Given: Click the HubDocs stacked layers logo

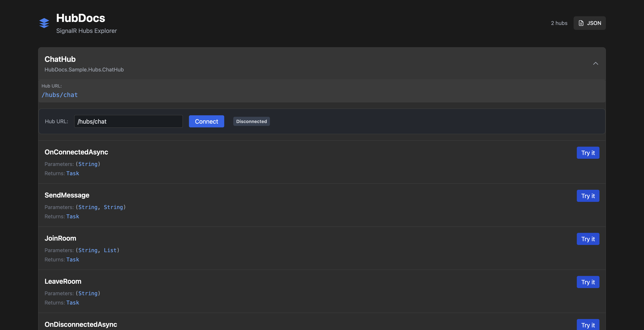Looking at the screenshot, I should point(44,23).
